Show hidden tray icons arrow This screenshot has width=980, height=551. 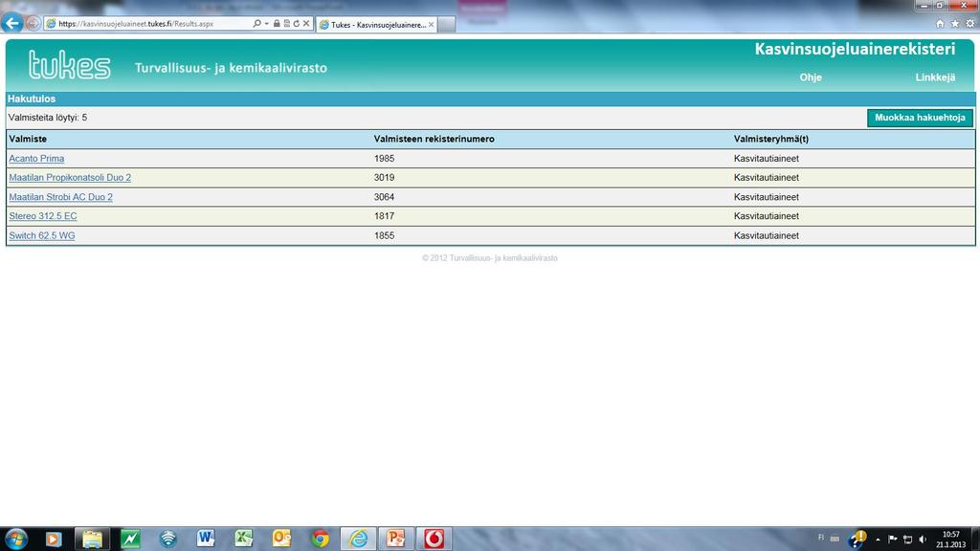(879, 540)
